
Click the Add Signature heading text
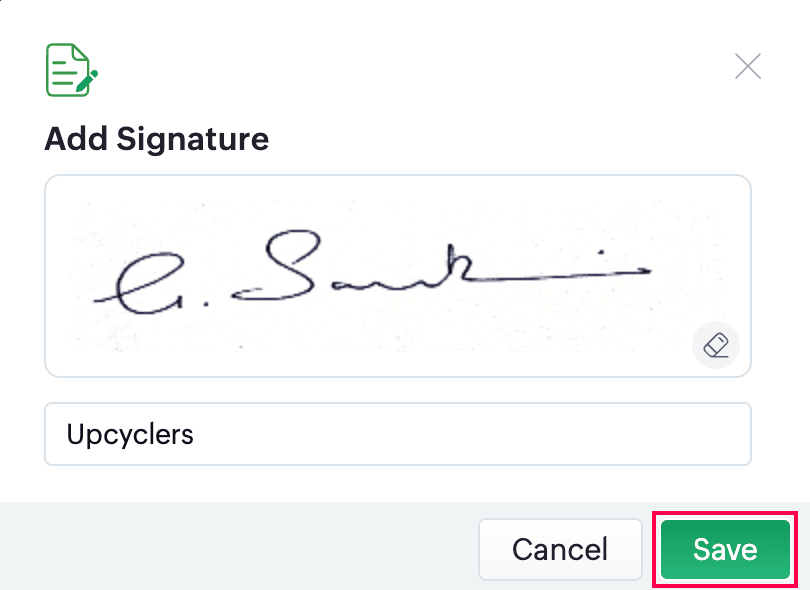157,138
